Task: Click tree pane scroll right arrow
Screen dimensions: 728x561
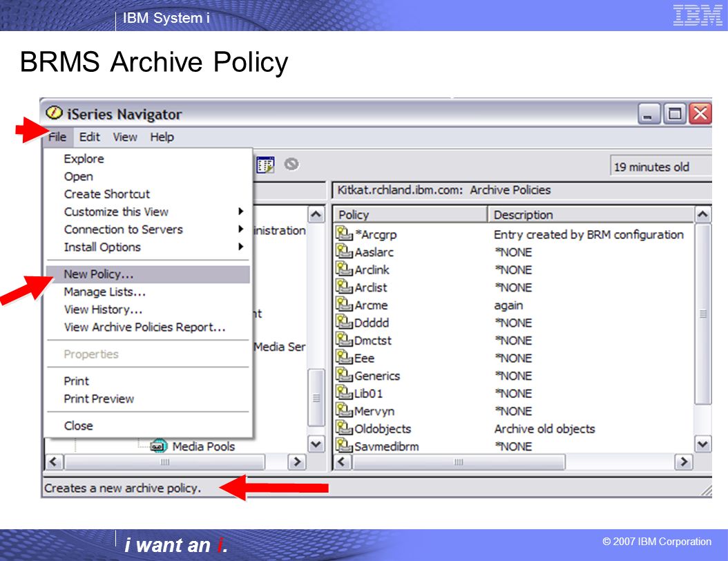Action: click(297, 462)
